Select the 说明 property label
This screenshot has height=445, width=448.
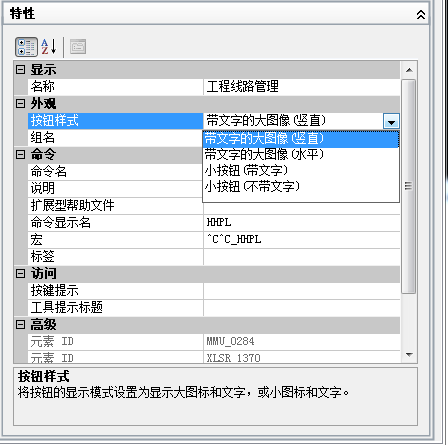115,189
